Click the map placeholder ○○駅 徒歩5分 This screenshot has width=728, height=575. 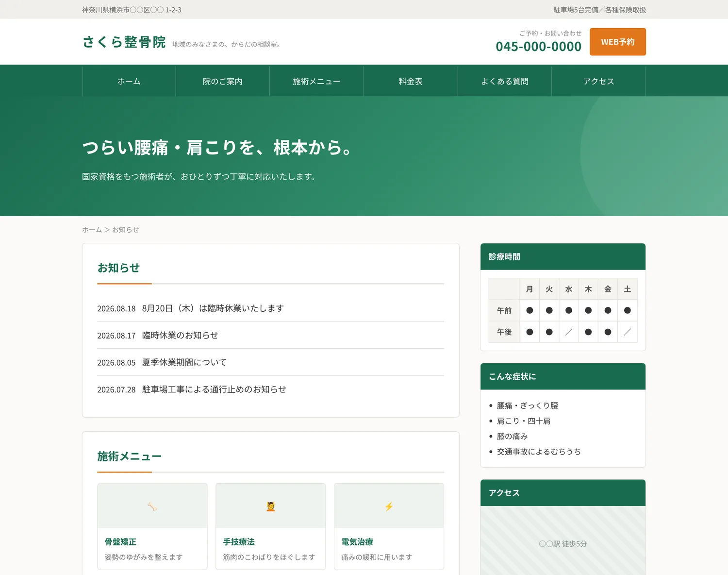click(x=563, y=541)
